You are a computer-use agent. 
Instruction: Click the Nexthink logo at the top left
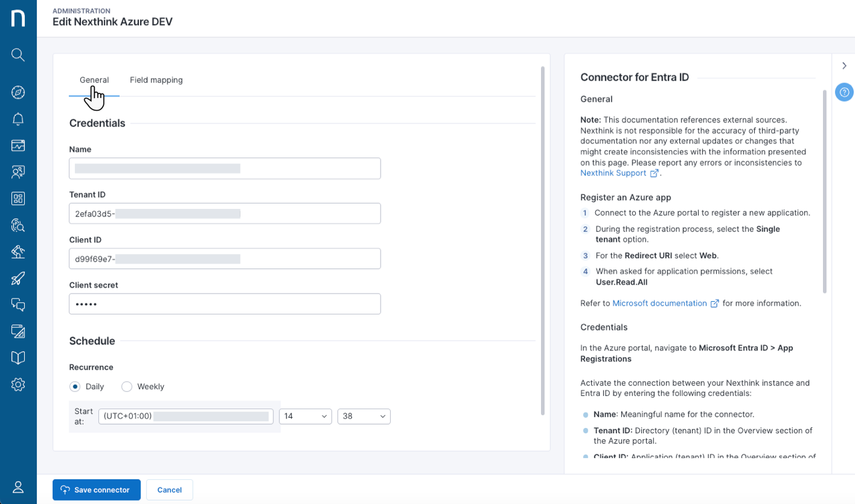tap(18, 18)
